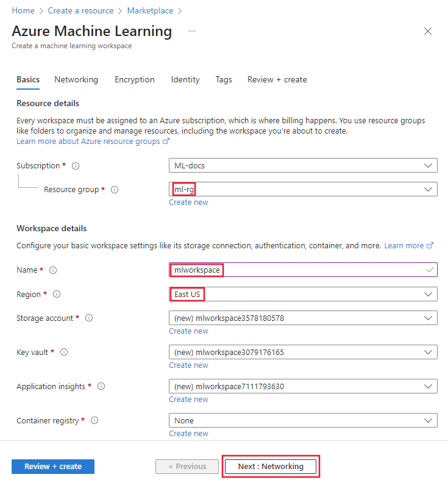Click inside the mlworkspace name field
Viewport: 448px width, 488px height.
coord(244,270)
